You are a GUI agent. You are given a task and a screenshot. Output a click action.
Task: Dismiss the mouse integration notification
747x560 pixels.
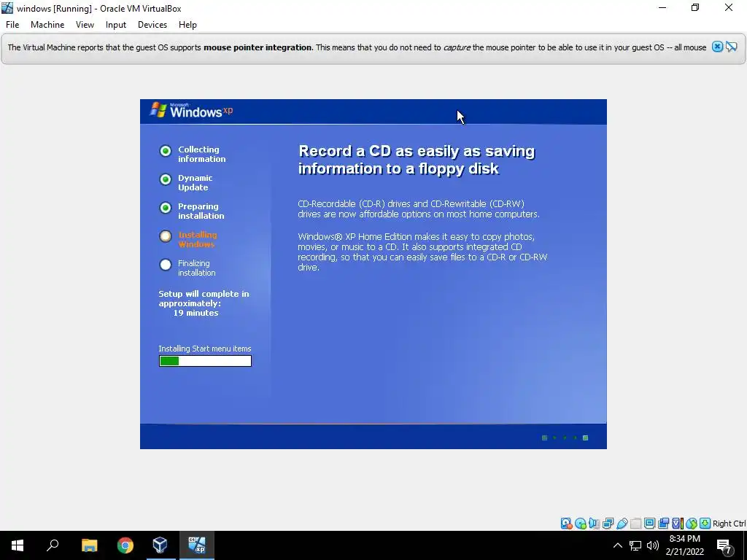[718, 47]
